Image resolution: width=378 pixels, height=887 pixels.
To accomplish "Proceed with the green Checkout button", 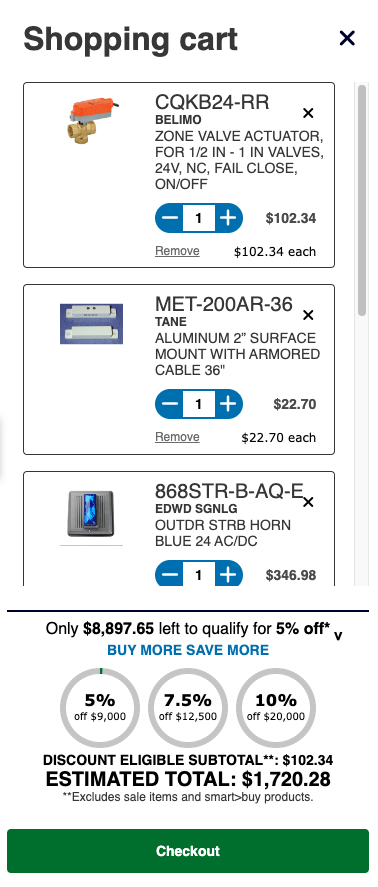I will 188,851.
